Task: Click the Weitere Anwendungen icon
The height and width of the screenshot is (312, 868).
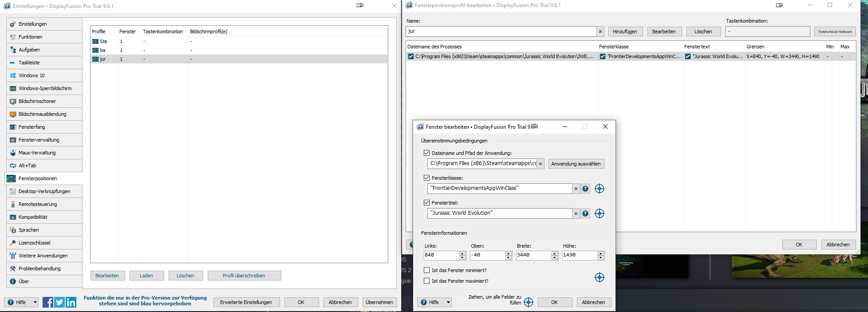Action: click(13, 256)
